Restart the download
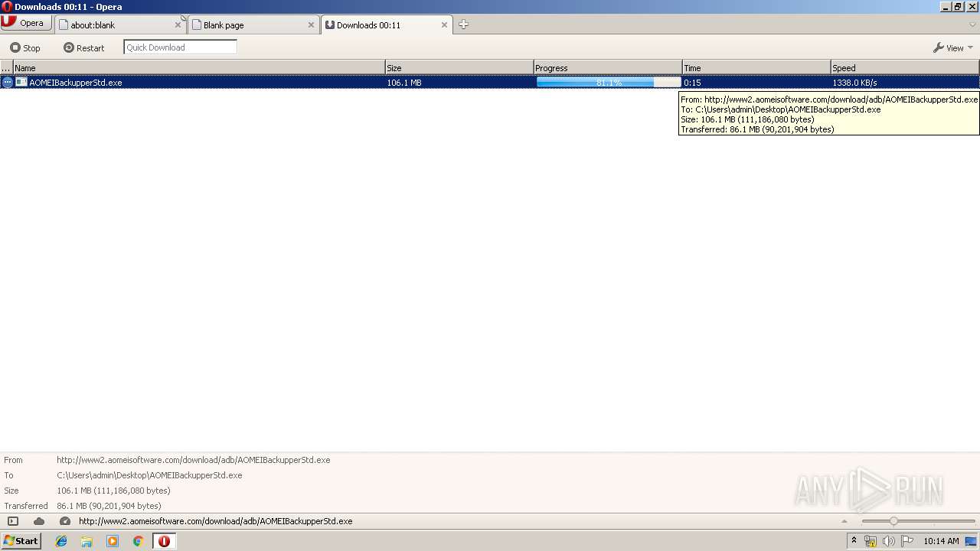980x551 pixels. 83,47
